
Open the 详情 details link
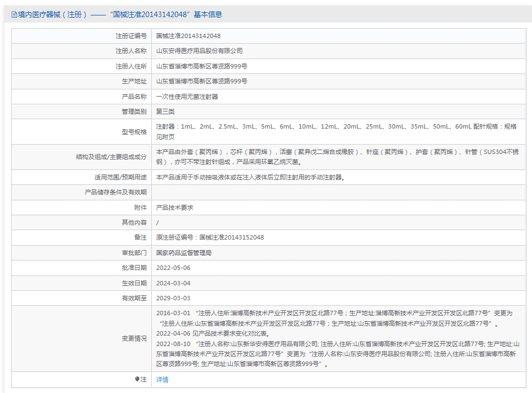(x=162, y=379)
